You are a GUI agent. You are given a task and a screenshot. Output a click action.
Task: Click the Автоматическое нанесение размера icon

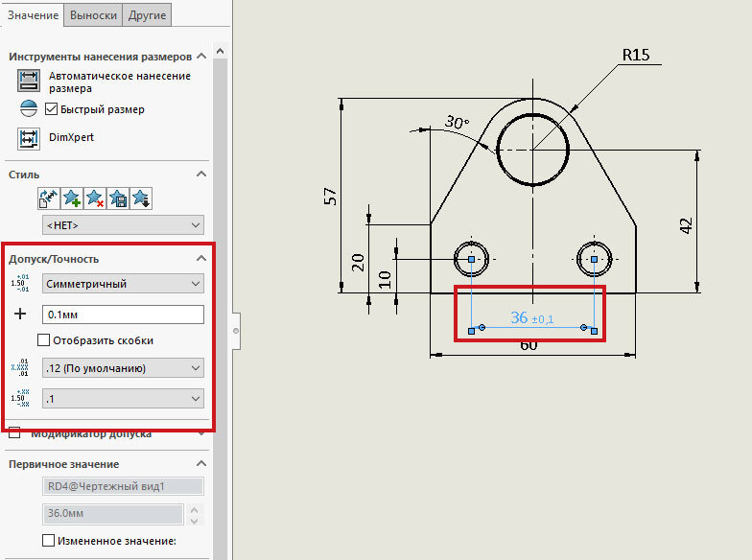(x=29, y=81)
